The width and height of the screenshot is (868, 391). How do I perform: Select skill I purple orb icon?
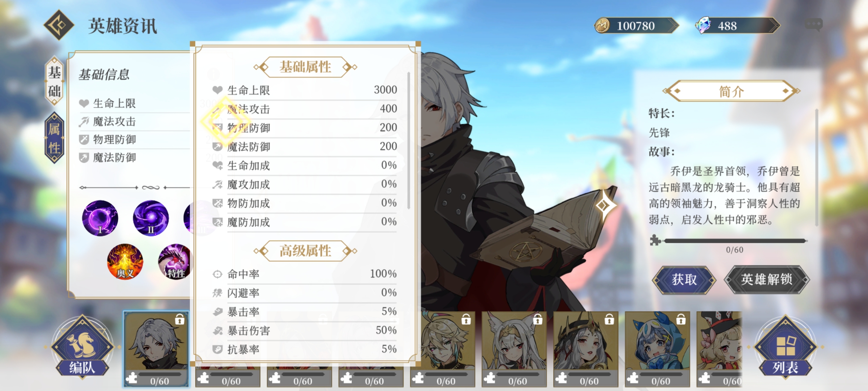coord(100,218)
